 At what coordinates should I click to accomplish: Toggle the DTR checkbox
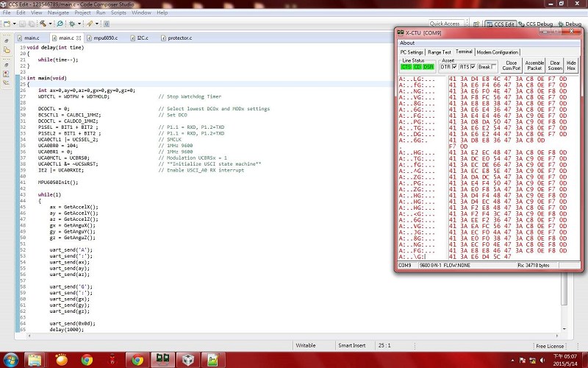point(455,67)
